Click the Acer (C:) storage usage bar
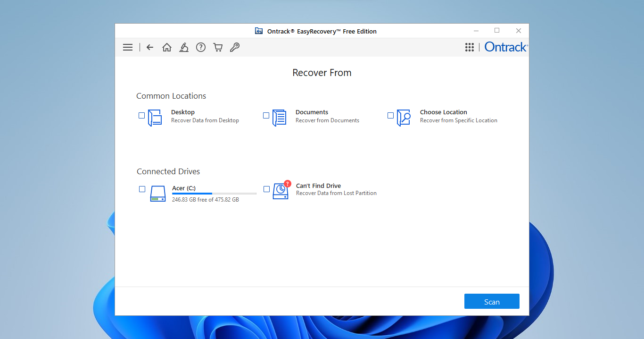The height and width of the screenshot is (339, 644). (x=214, y=194)
